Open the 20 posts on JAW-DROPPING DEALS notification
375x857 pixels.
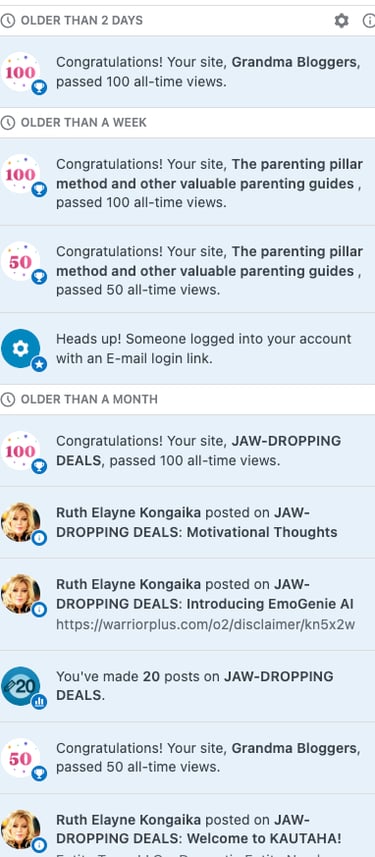[x=188, y=686]
